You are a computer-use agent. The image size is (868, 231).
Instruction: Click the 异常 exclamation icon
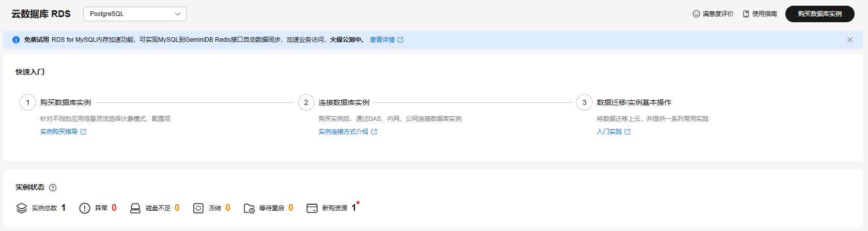[85, 208]
